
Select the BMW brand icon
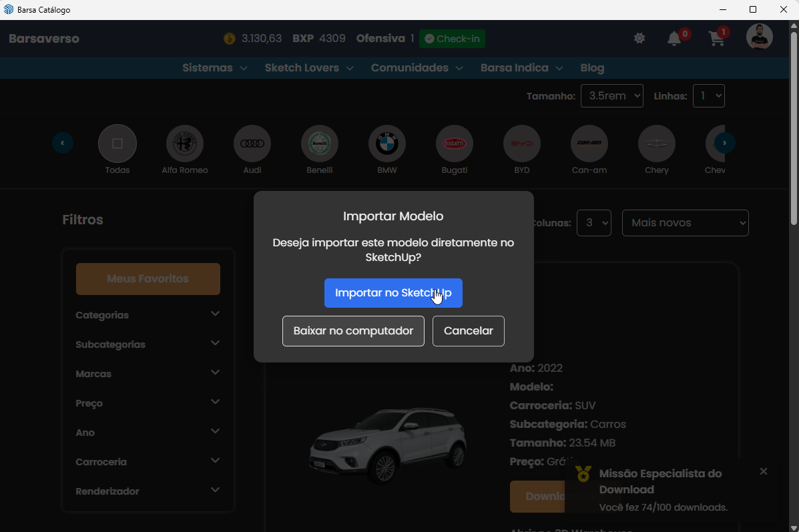(x=386, y=144)
